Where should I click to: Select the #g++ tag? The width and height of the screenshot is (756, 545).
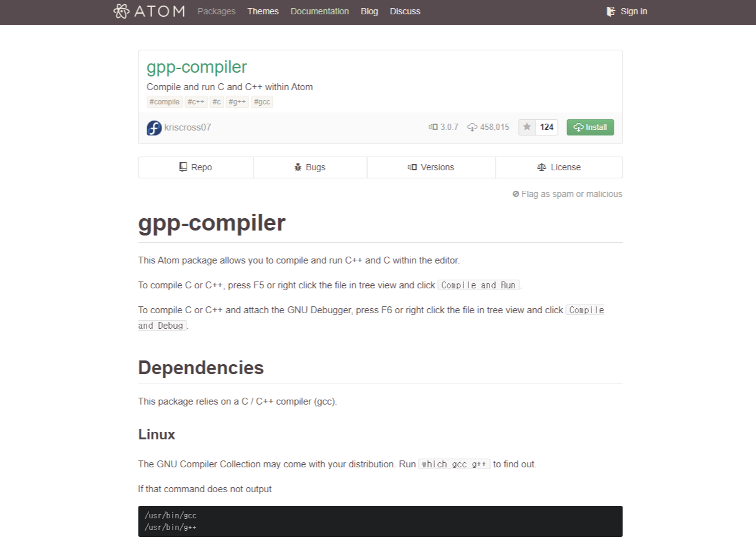[x=237, y=102]
